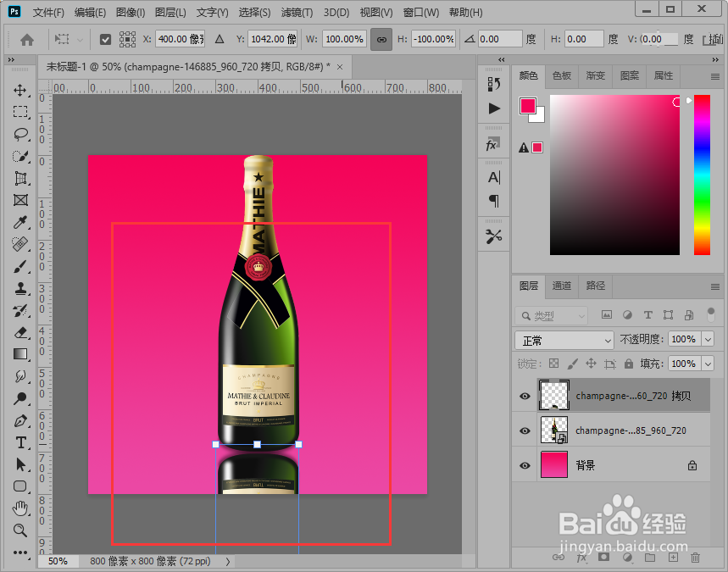Open the Styles fx panel icon
Image resolution: width=728 pixels, height=572 pixels.
(x=493, y=144)
